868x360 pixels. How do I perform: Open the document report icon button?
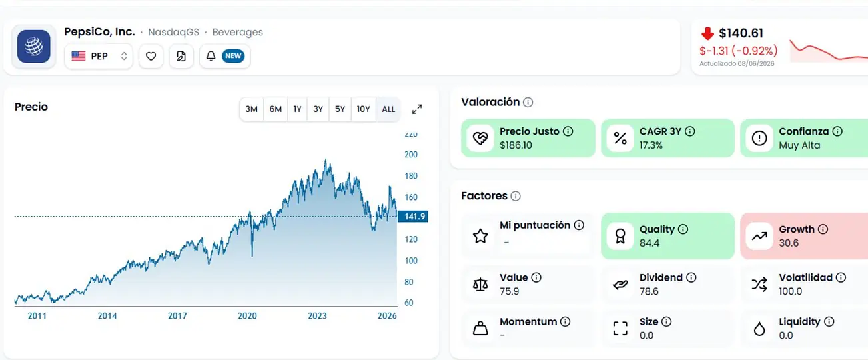181,56
